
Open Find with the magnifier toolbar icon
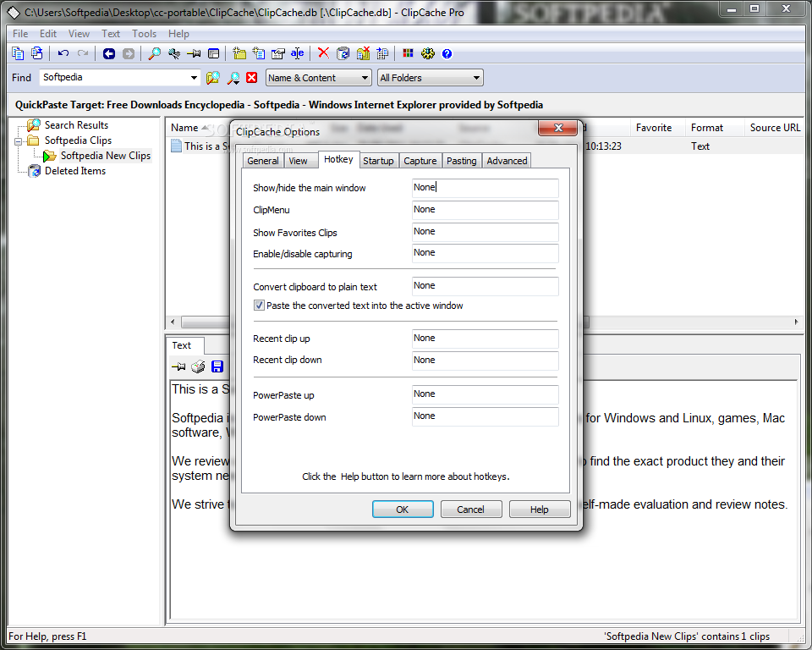coord(154,53)
